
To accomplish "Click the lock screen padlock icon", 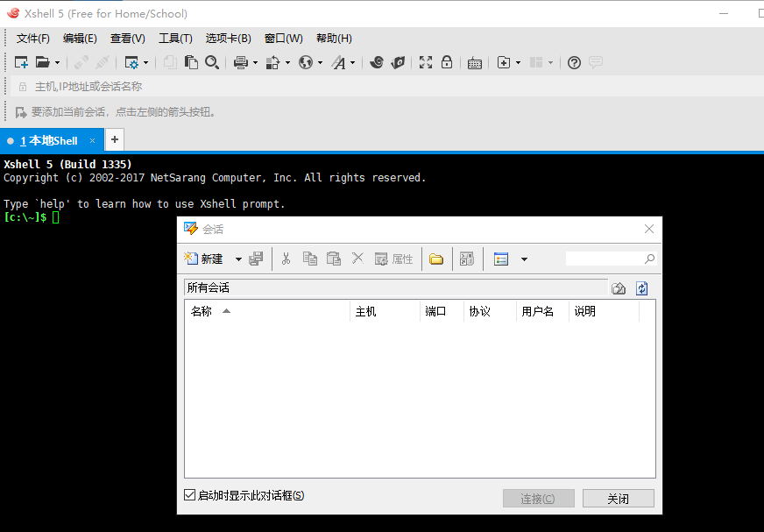I will [447, 62].
